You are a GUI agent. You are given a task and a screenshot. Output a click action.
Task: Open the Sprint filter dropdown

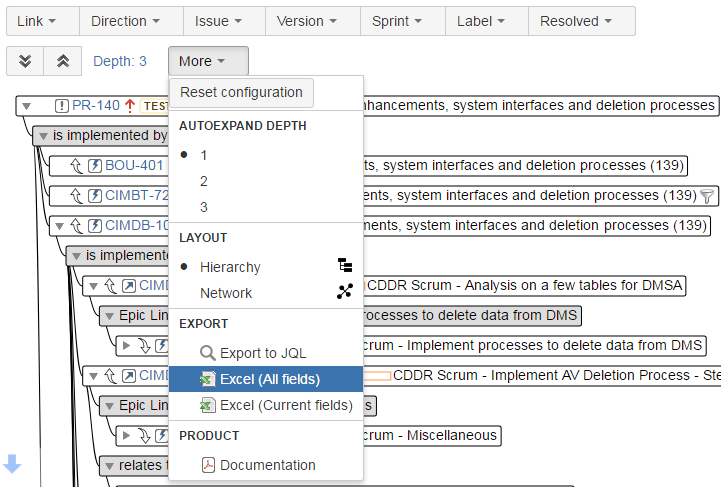click(395, 21)
